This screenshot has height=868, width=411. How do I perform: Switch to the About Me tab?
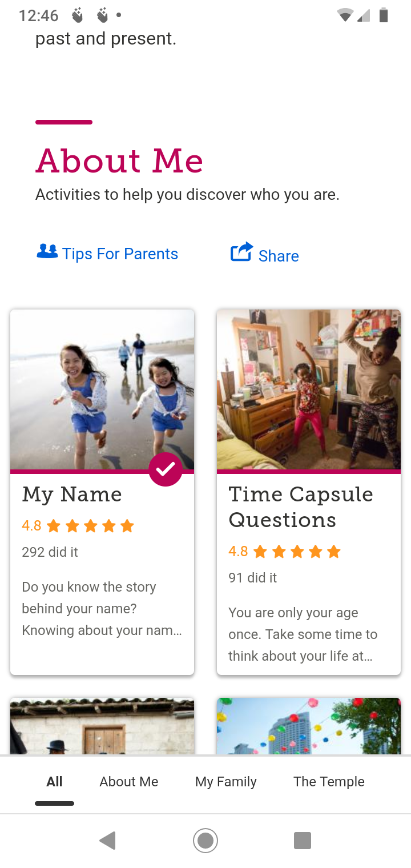tap(129, 782)
